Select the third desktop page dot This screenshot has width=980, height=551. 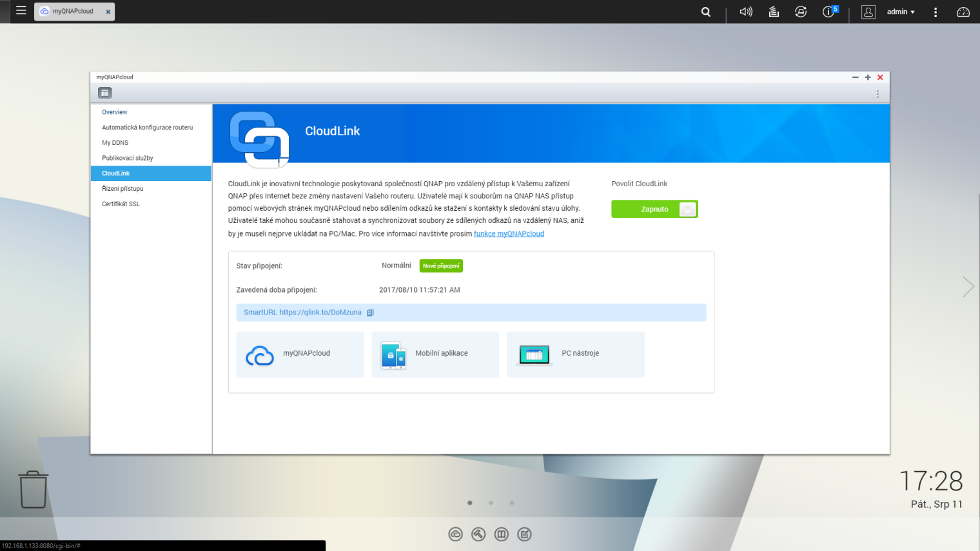[x=512, y=503]
